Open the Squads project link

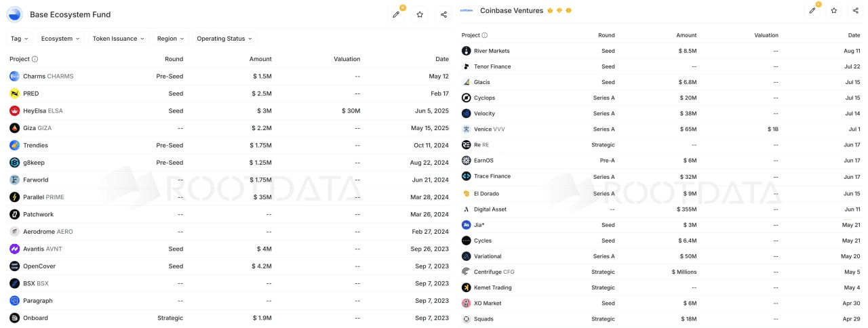point(484,319)
